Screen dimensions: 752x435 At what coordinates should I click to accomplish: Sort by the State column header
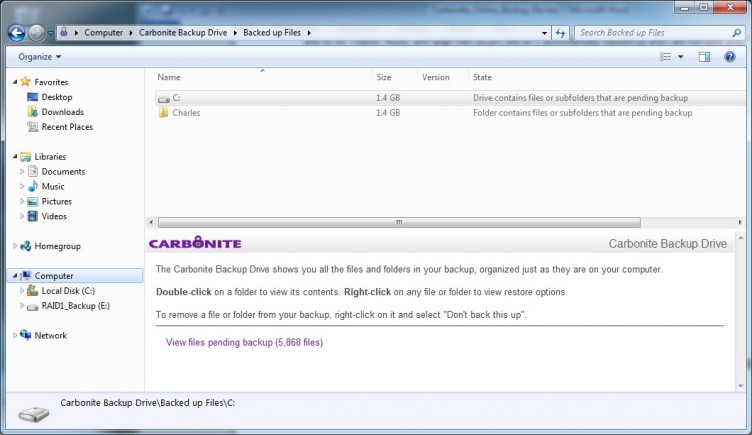[x=482, y=77]
